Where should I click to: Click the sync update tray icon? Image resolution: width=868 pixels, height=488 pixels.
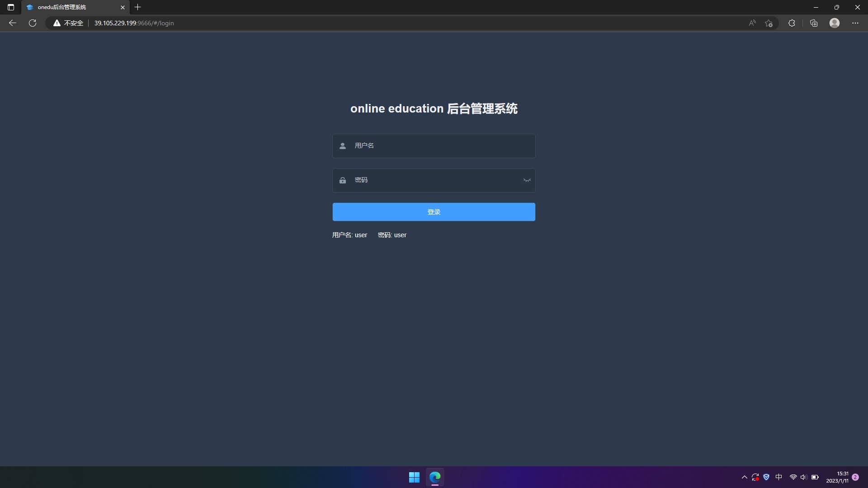pos(755,477)
